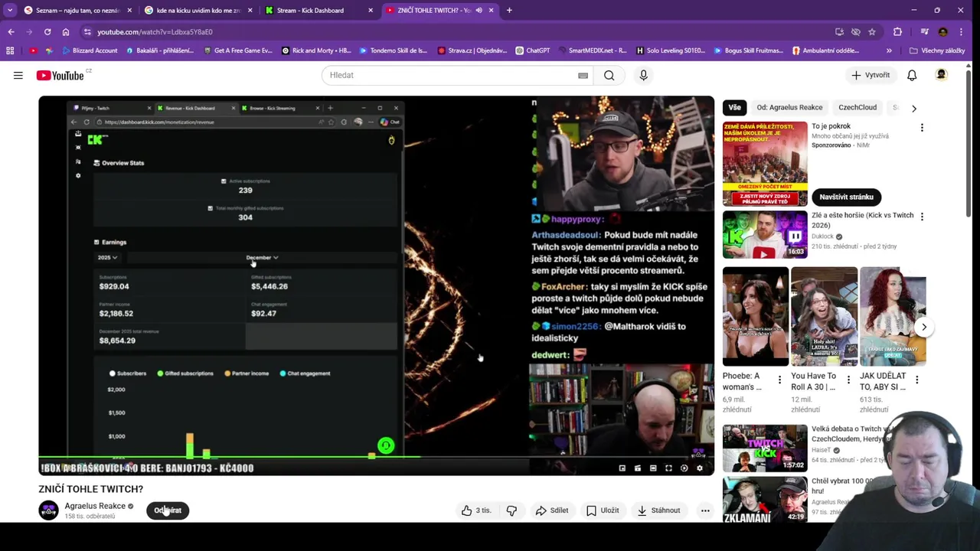This screenshot has height=551, width=980.
Task: Like the video with thumbs up
Action: click(x=475, y=510)
